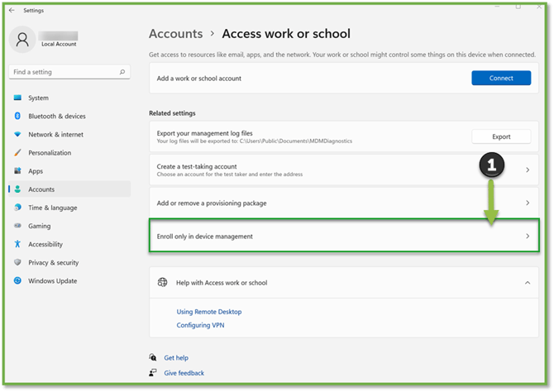Open the Configuring VPN link
Image resolution: width=554 pixels, height=392 pixels.
click(x=198, y=325)
